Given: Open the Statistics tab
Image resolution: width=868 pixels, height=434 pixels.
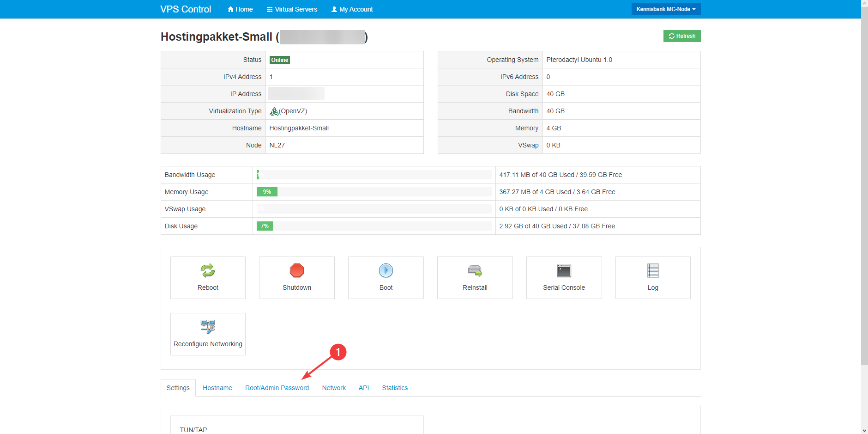Looking at the screenshot, I should (x=395, y=388).
